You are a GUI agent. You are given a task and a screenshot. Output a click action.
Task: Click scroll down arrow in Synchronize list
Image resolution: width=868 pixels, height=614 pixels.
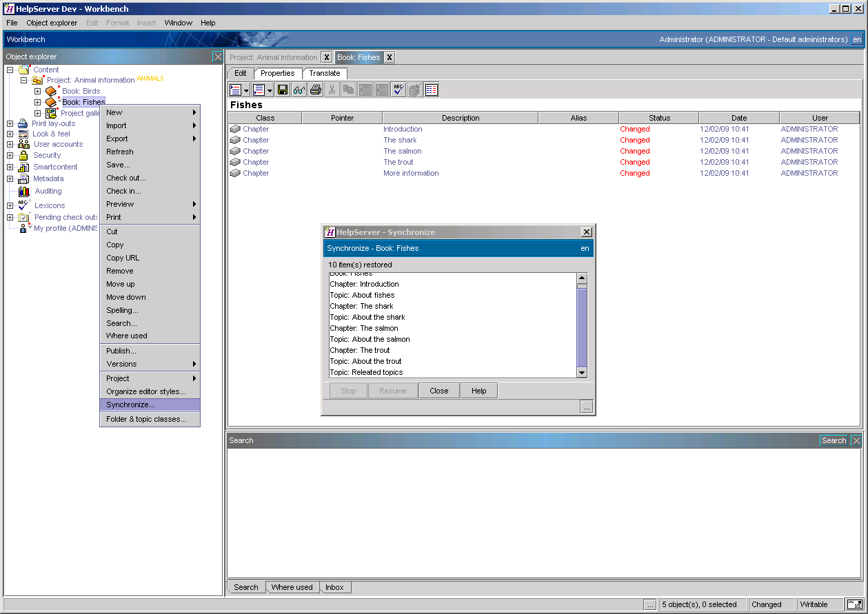[582, 373]
